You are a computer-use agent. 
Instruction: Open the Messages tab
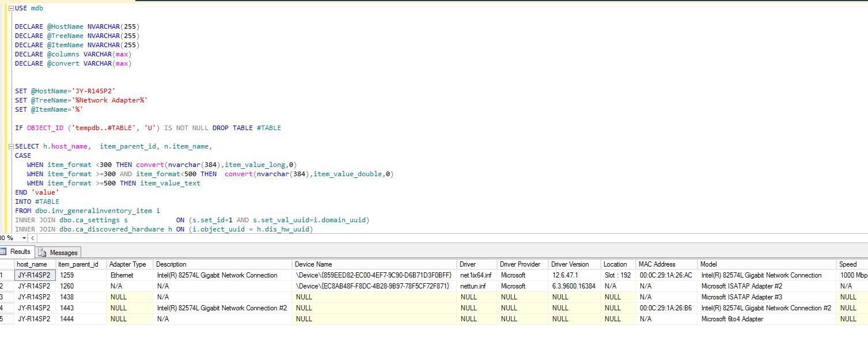63,252
